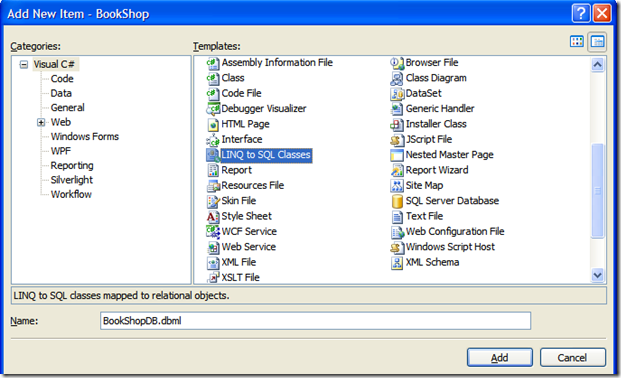The image size is (621, 378).
Task: Select the Resources File icon
Action: pyautogui.click(x=213, y=186)
